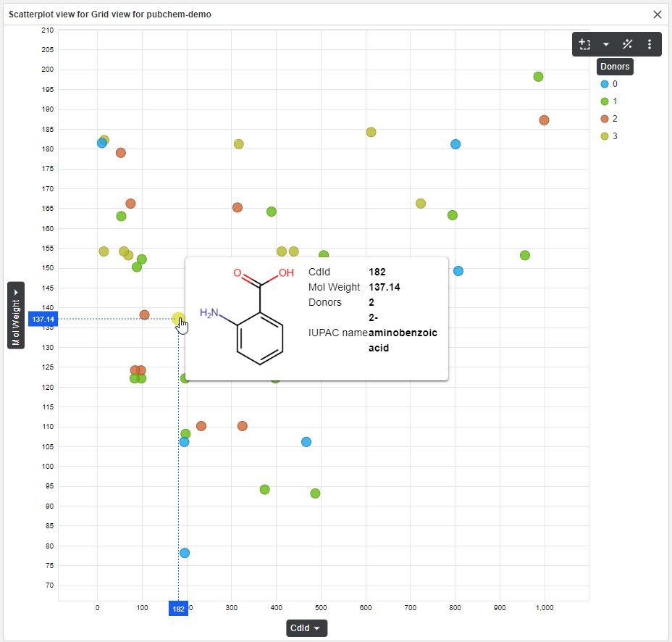Image resolution: width=672 pixels, height=642 pixels.
Task: Toggle legend entry 0 visibility
Action: [x=609, y=84]
